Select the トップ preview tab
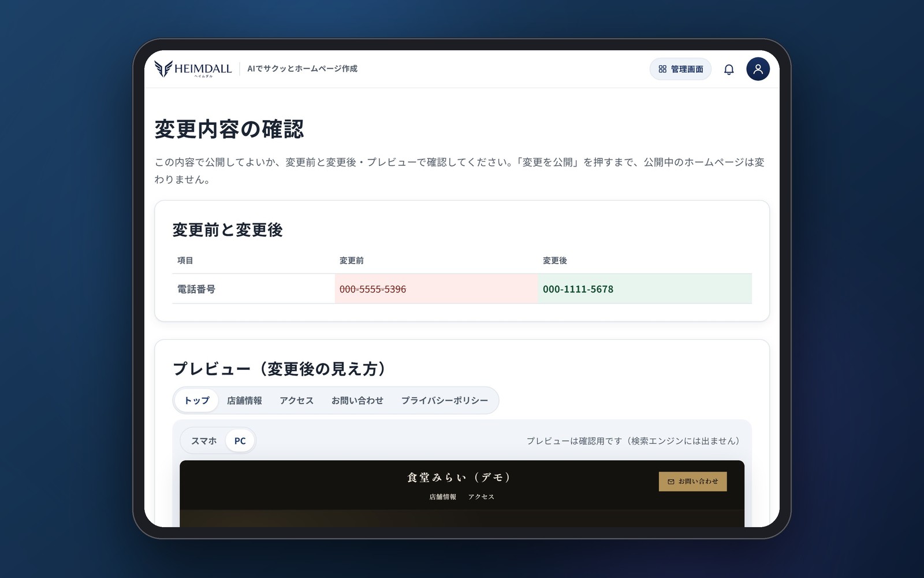Screen dimensions: 924x578 [197, 401]
